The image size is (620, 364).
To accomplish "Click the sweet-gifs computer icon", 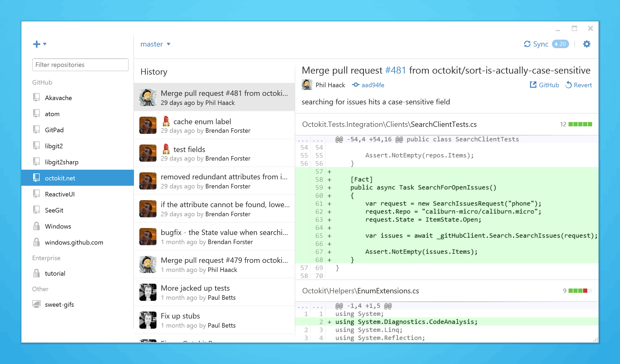I will [x=36, y=304].
